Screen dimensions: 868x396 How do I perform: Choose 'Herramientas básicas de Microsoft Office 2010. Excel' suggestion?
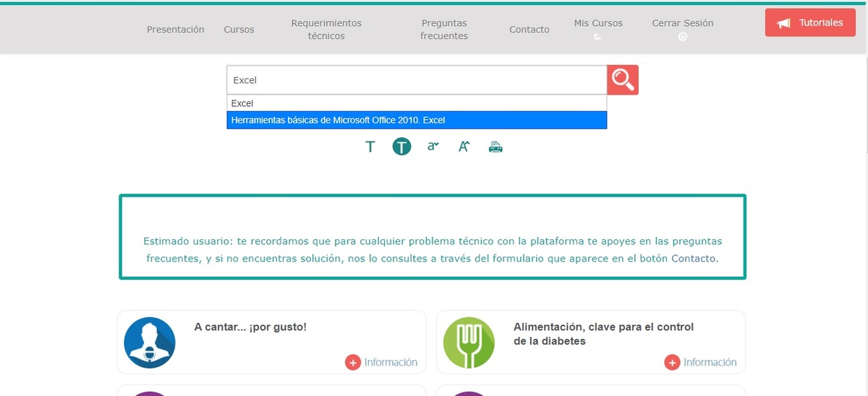[417, 120]
